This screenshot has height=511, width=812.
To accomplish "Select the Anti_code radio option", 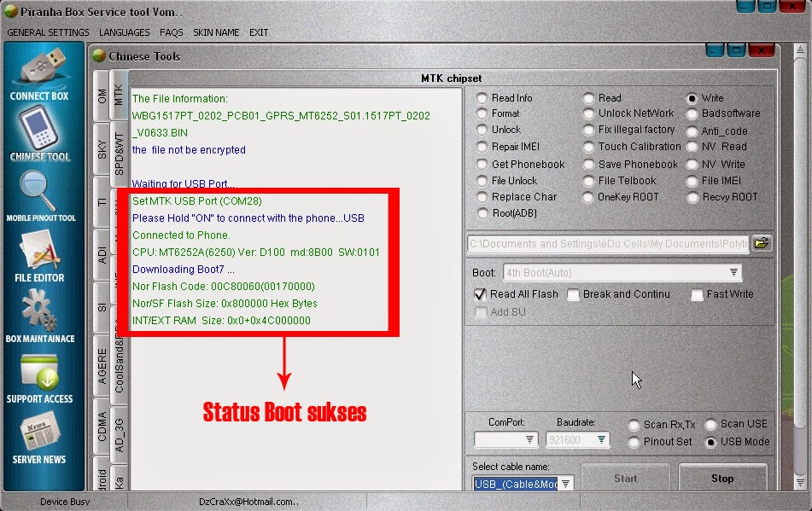I will [692, 131].
